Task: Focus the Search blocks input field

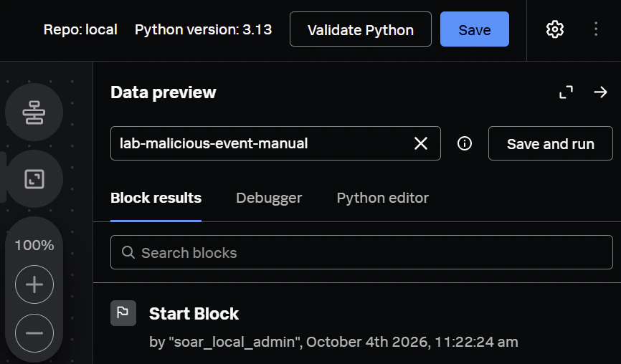Action: (x=361, y=252)
